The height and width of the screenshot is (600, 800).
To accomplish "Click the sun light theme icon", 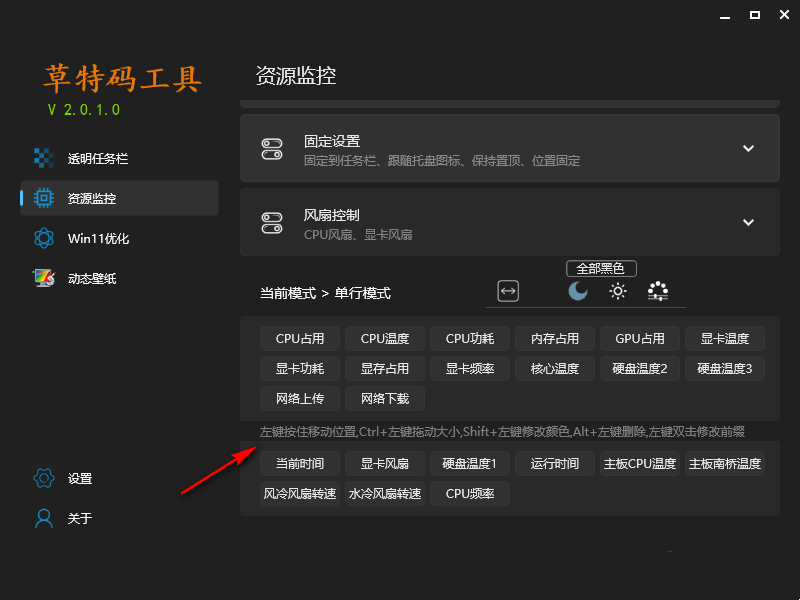I will tap(618, 291).
